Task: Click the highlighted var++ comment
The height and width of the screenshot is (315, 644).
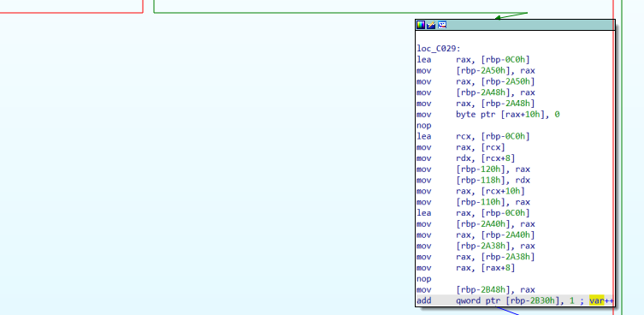Action: [x=601, y=300]
